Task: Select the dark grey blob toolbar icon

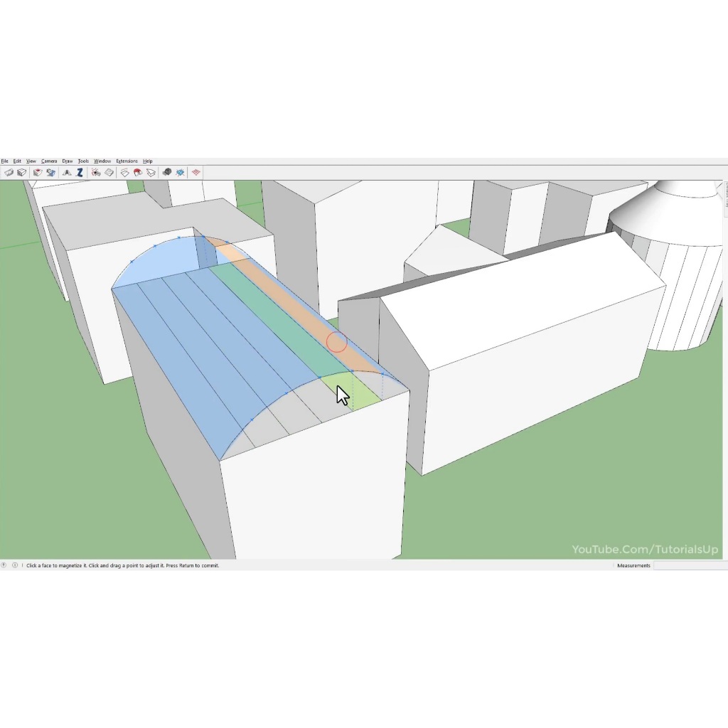Action: pos(167,173)
